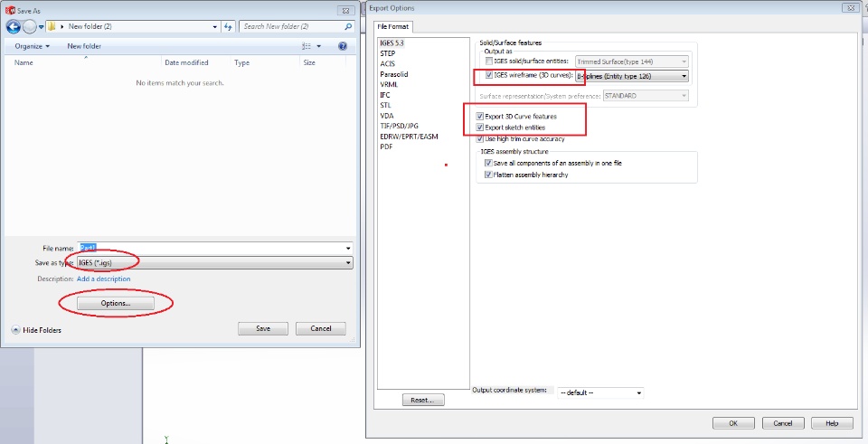Screen dimensions: 868x444
Task: Open the File name dropdown arrow
Action: click(x=348, y=249)
